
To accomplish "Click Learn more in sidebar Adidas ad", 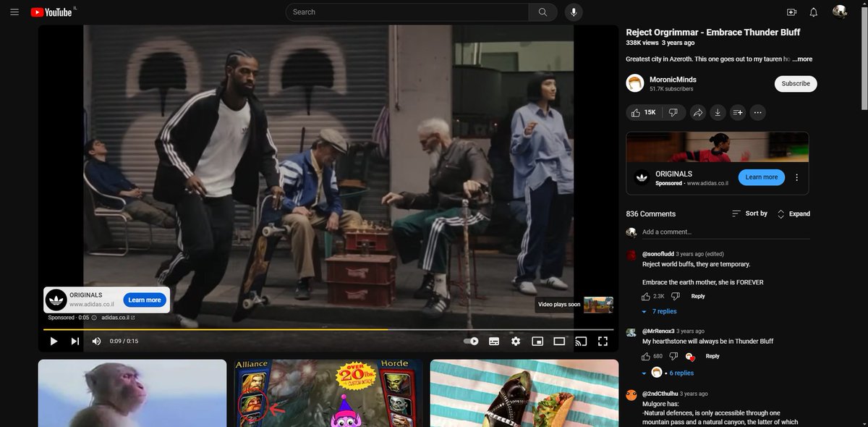I will click(762, 177).
